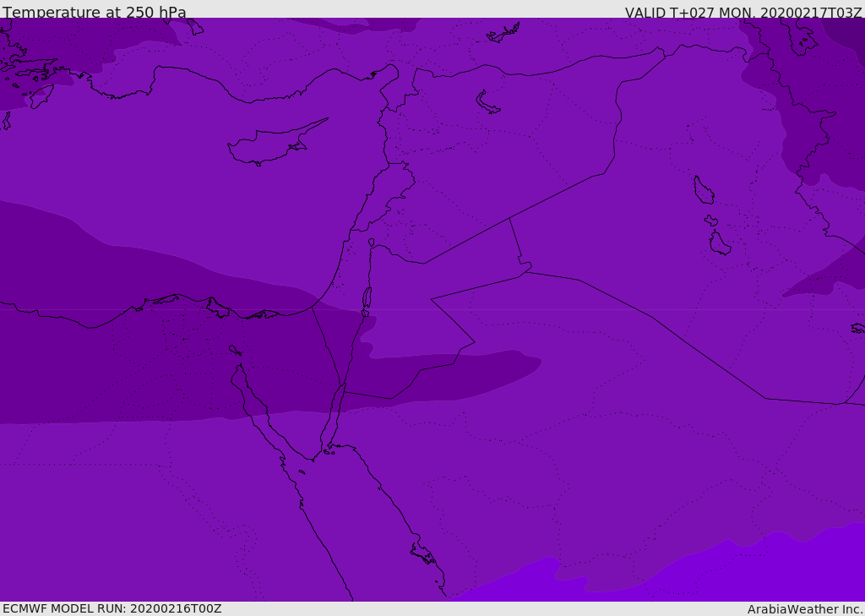Click the 'Temperature at 250 hPa' title text
This screenshot has width=865, height=616.
coord(95,12)
